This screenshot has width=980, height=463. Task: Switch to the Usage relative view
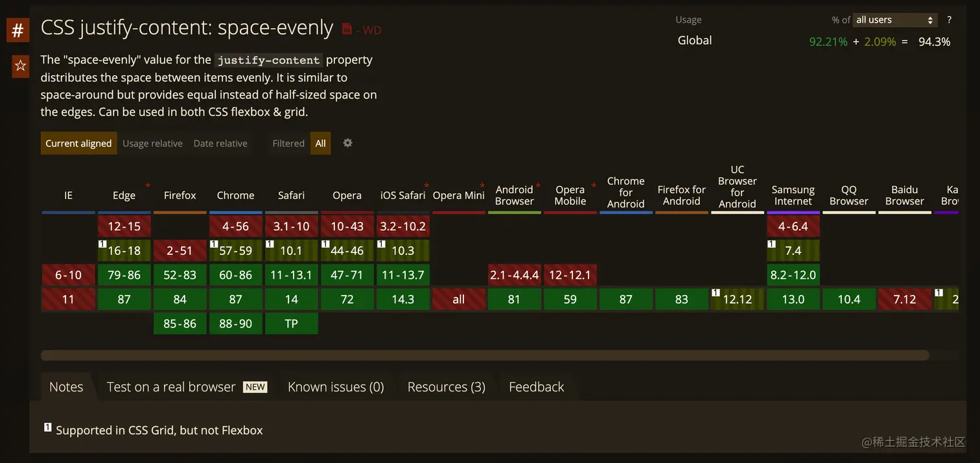(x=152, y=143)
